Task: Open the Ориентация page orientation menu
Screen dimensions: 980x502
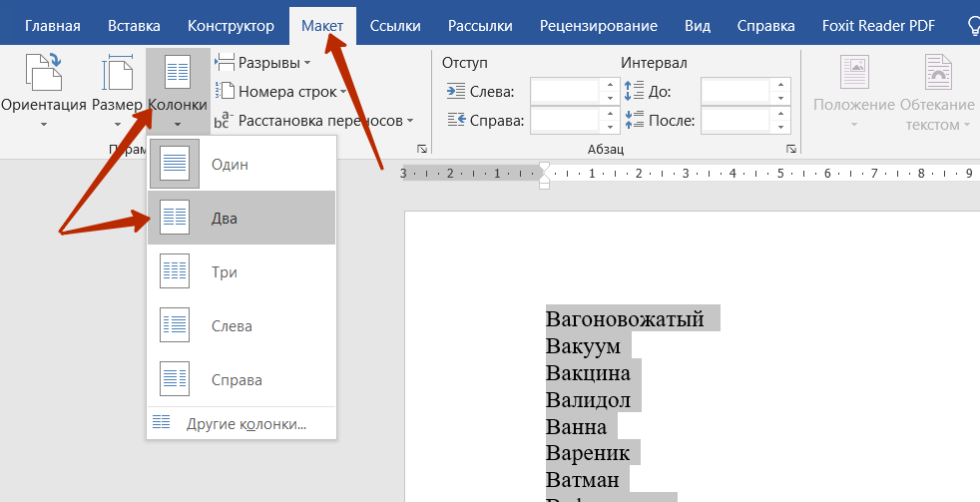Action: [x=43, y=91]
